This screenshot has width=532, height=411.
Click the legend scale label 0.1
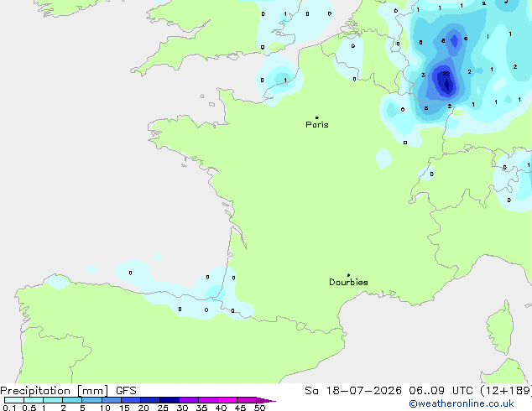tap(9, 408)
